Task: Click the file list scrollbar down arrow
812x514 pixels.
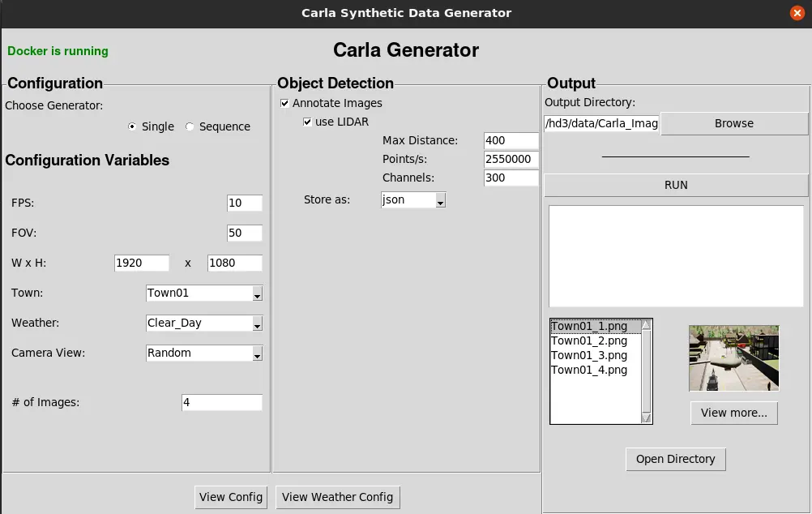Action: point(646,418)
